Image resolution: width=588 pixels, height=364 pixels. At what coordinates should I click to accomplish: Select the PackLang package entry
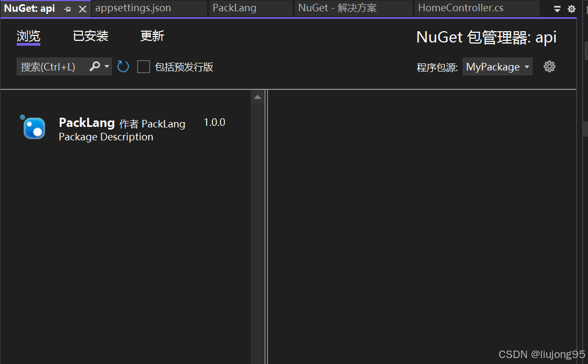[124, 129]
